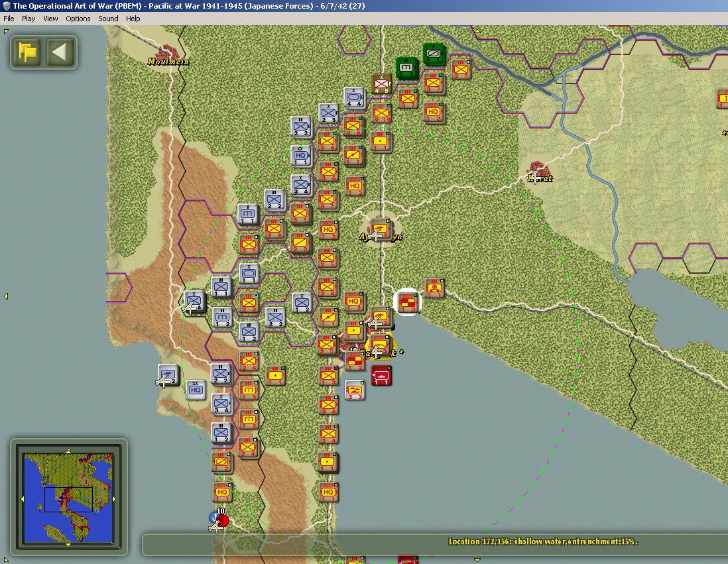This screenshot has width=728, height=564.
Task: Click the left map-edge scroll arrow
Action: (6, 296)
